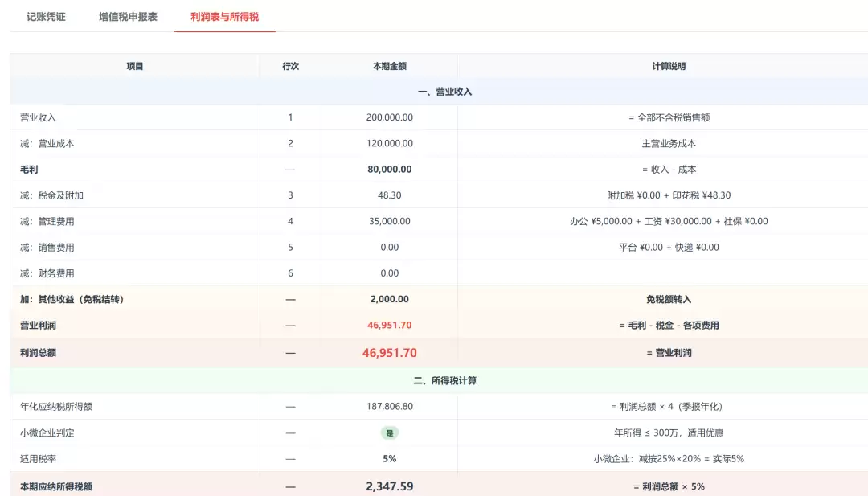Select the 利润表与所得税 tab
This screenshot has width=868, height=496.
tap(225, 17)
